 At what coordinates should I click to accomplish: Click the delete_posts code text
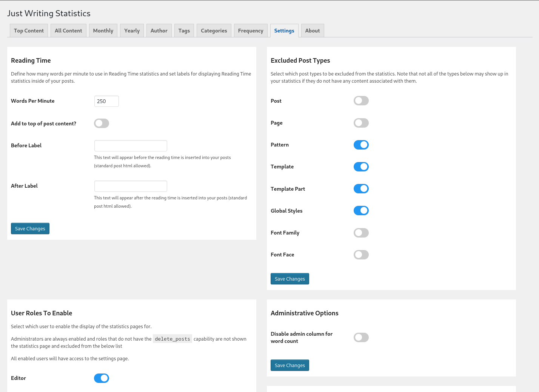click(172, 339)
